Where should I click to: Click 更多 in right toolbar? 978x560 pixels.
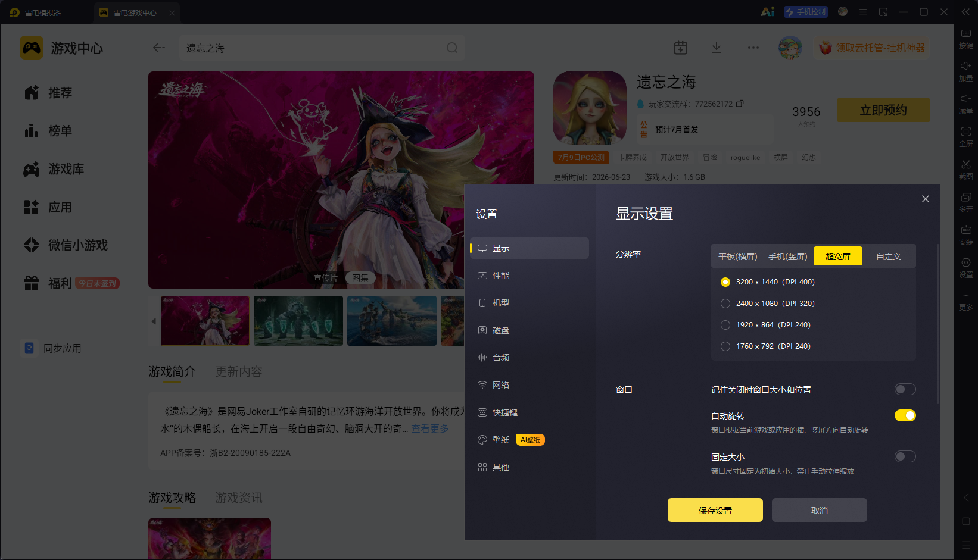pos(966,301)
